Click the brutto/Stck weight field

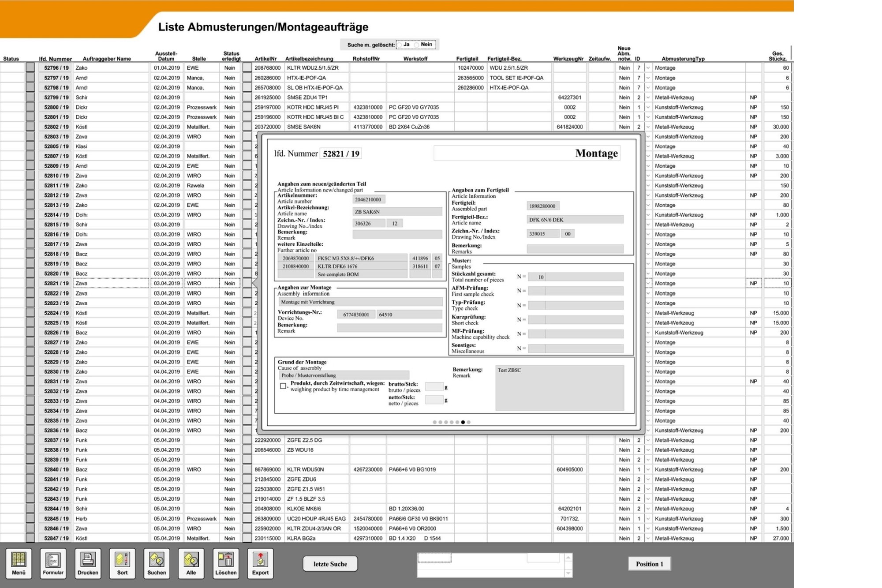434,387
